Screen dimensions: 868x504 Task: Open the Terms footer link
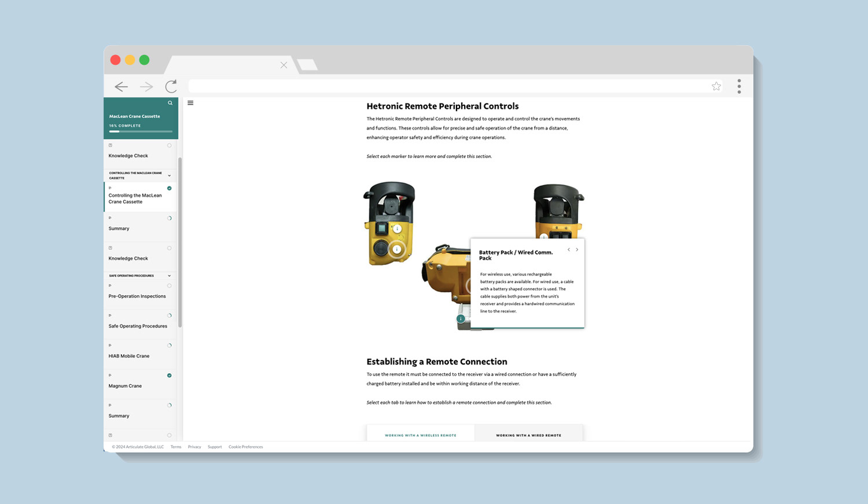pyautogui.click(x=176, y=447)
